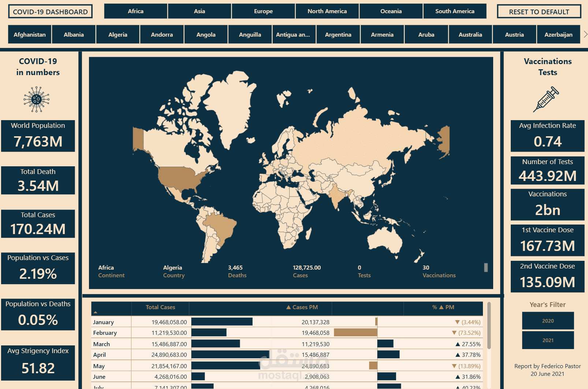Click Vaccinations card showing 2bn
Image resolution: width=588 pixels, height=389 pixels.
[547, 204]
